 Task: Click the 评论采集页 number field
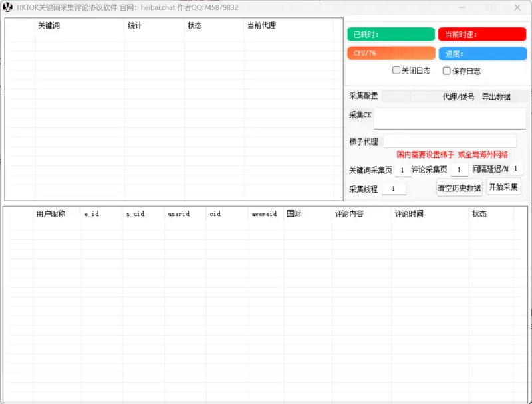click(x=459, y=169)
